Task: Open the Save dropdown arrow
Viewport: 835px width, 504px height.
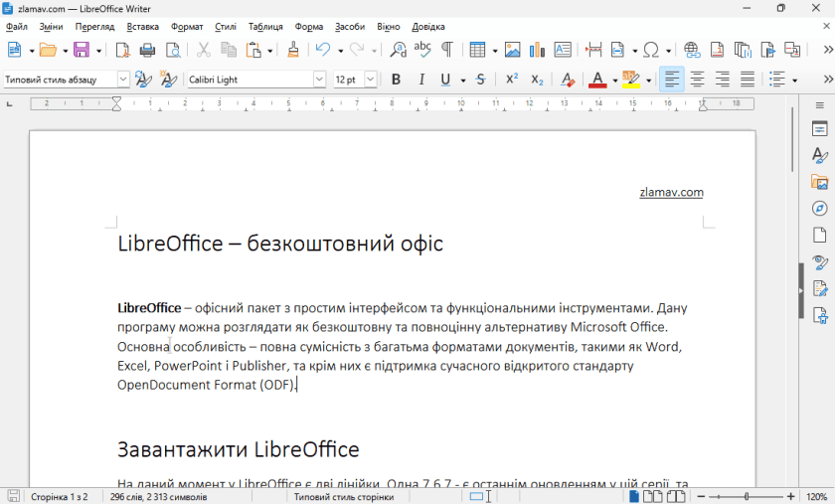Action: [x=98, y=51]
